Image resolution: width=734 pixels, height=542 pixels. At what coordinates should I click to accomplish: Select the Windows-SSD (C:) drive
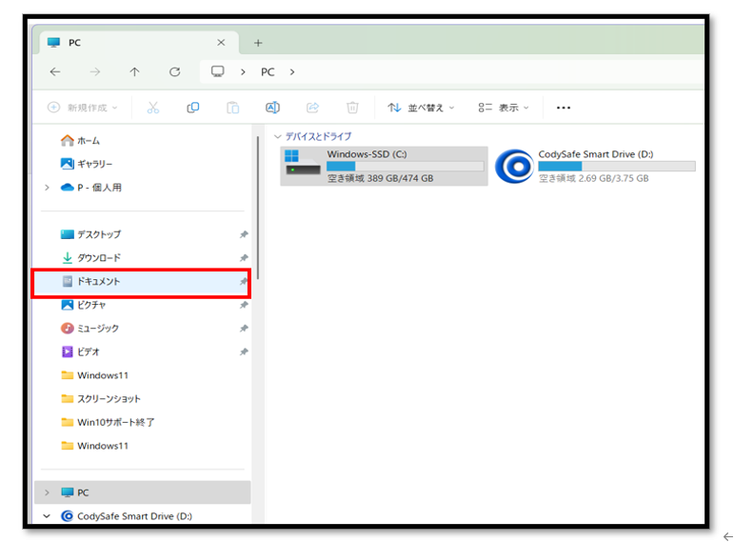point(384,166)
